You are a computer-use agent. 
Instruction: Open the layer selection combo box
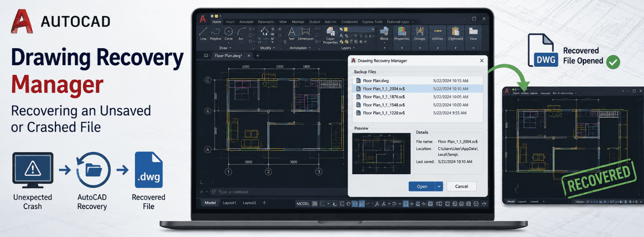(x=357, y=29)
